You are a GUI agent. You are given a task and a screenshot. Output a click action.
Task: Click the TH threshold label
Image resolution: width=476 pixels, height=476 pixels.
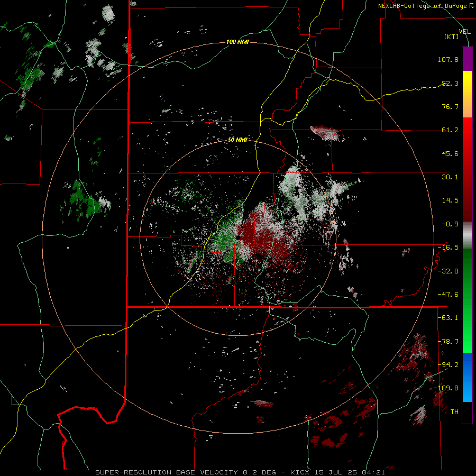tap(454, 412)
